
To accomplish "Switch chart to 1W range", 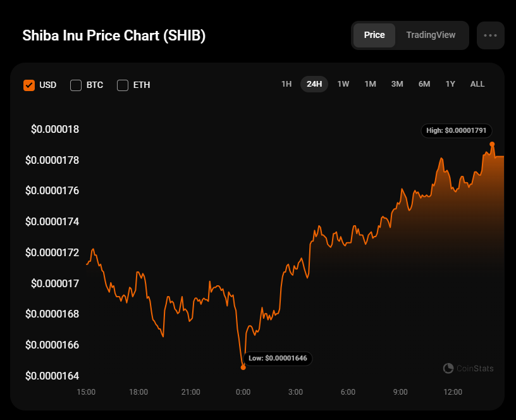I will (343, 84).
